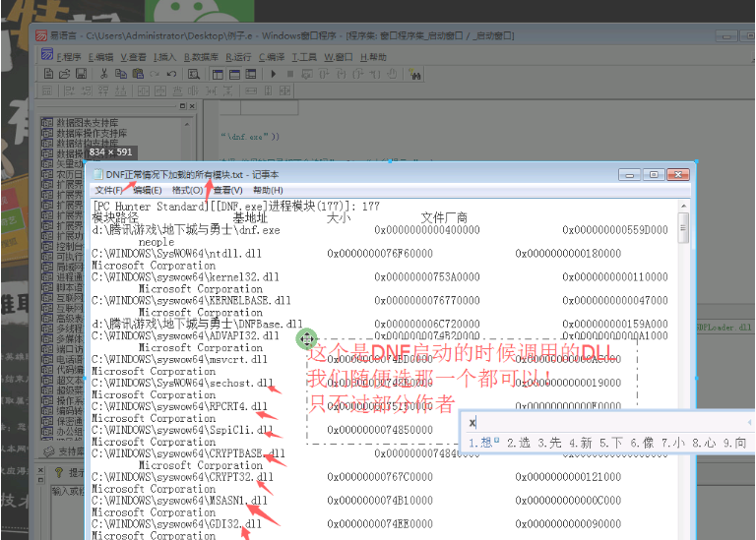
Task: Click the IME composition box showing x
Action: (x=607, y=423)
